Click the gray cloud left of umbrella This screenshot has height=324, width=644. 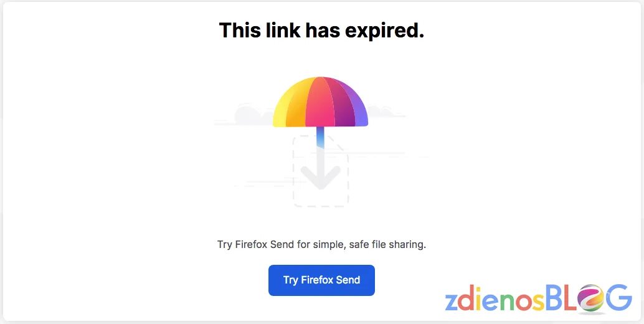point(253,114)
